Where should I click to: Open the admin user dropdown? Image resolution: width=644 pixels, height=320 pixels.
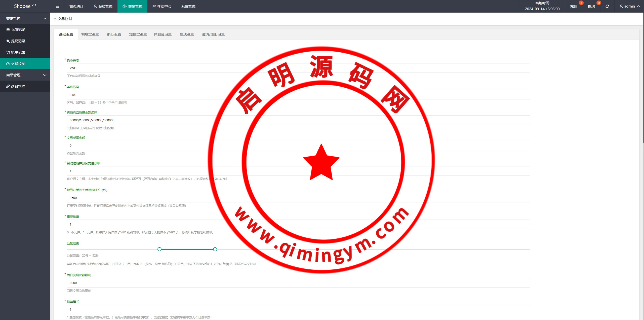pyautogui.click(x=630, y=6)
